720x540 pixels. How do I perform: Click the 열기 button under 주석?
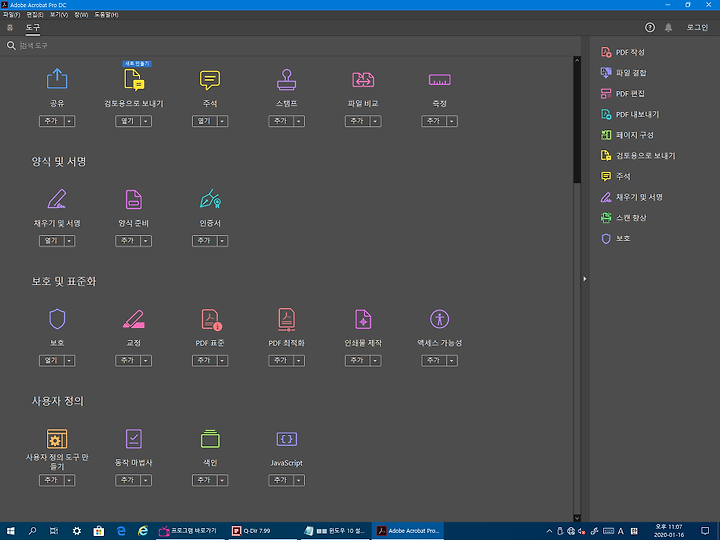pos(204,121)
